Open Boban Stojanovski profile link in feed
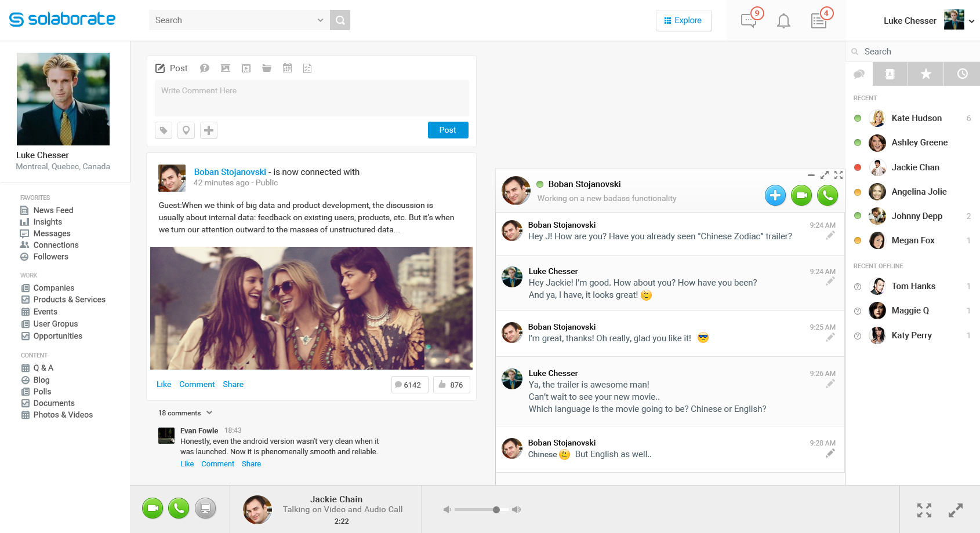This screenshot has width=980, height=533. [x=230, y=172]
